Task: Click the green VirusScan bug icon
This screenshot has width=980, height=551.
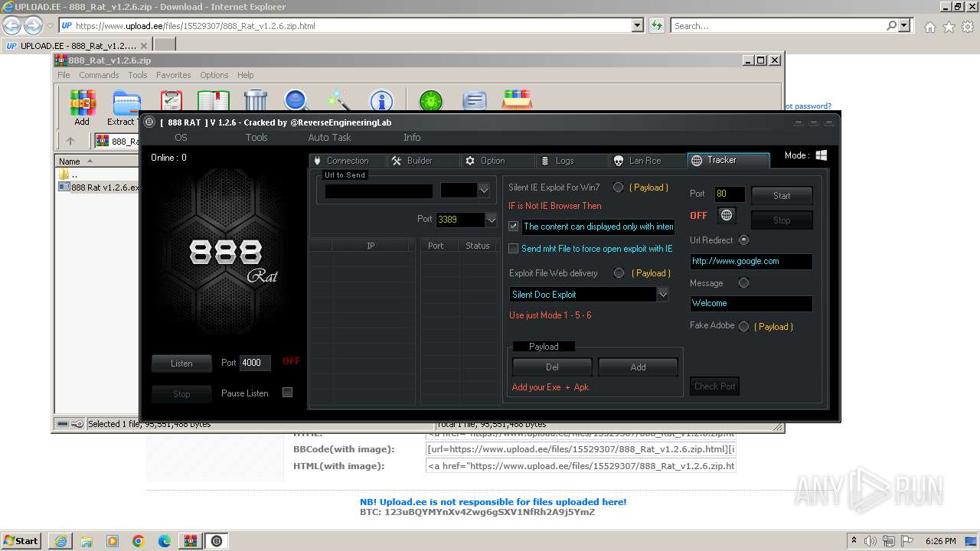Action: 431,101
